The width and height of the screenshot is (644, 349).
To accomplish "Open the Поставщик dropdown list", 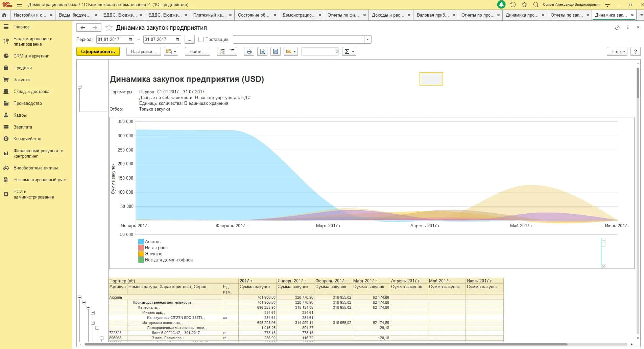I will (368, 40).
